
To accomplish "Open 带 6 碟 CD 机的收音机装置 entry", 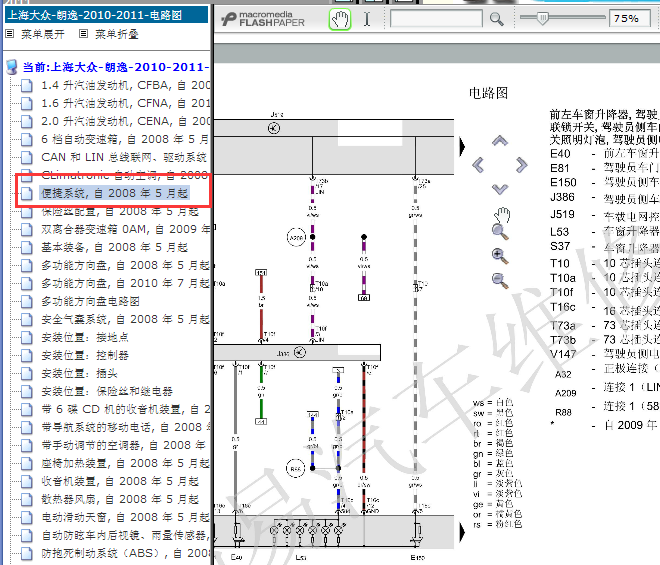I will coord(125,410).
